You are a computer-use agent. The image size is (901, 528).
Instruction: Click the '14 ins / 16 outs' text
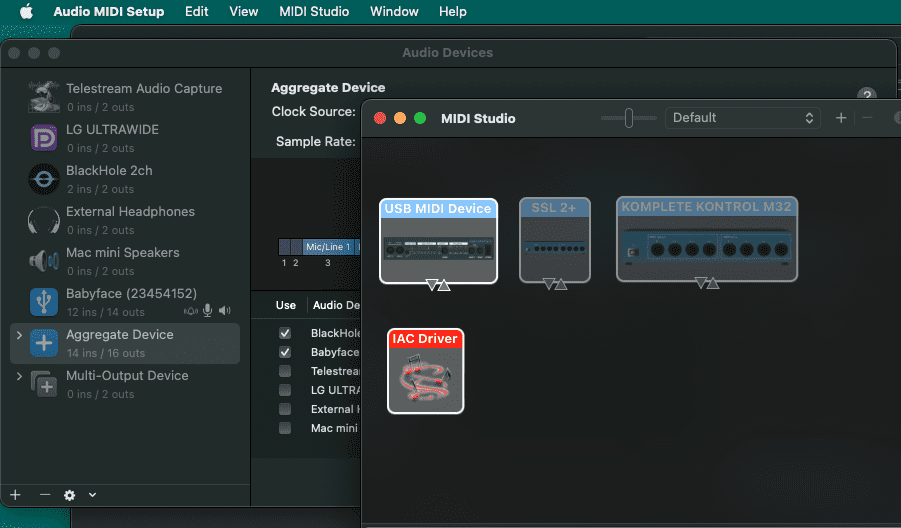point(106,353)
